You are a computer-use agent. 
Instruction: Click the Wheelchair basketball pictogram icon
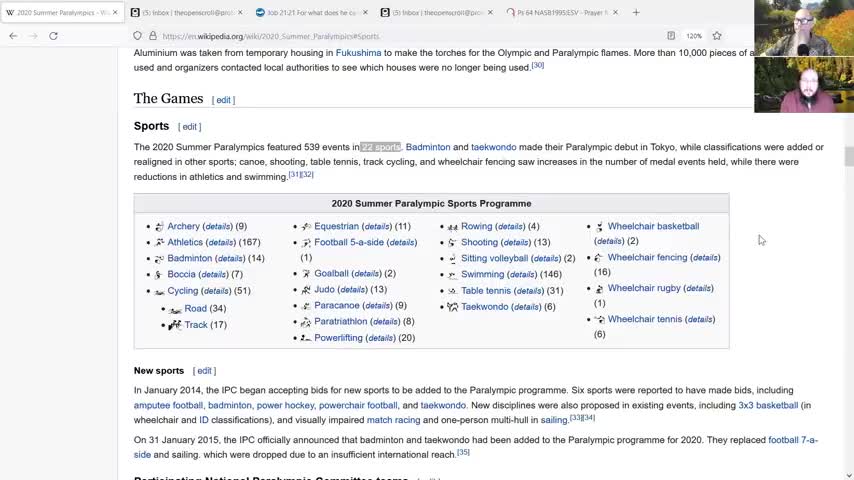pos(600,227)
